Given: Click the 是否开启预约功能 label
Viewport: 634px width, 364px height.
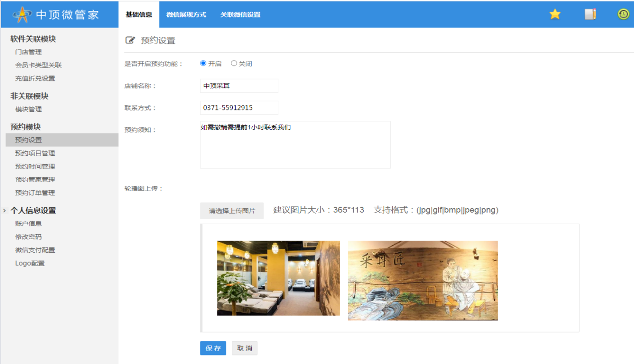Looking at the screenshot, I should pos(154,64).
